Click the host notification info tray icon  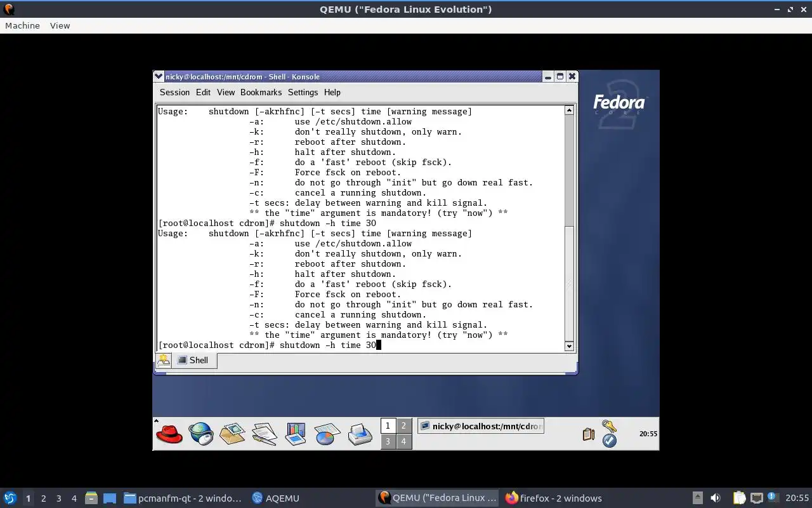[x=773, y=497]
